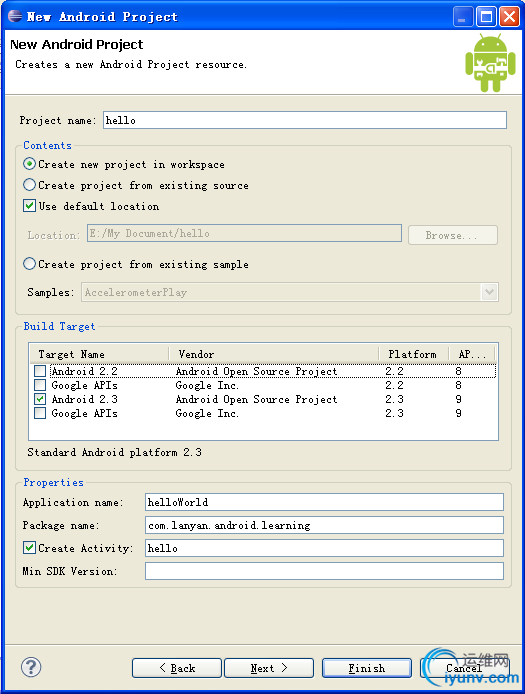The image size is (525, 694).
Task: Check the Google APIs 2.2 target checkbox
Action: [x=40, y=385]
